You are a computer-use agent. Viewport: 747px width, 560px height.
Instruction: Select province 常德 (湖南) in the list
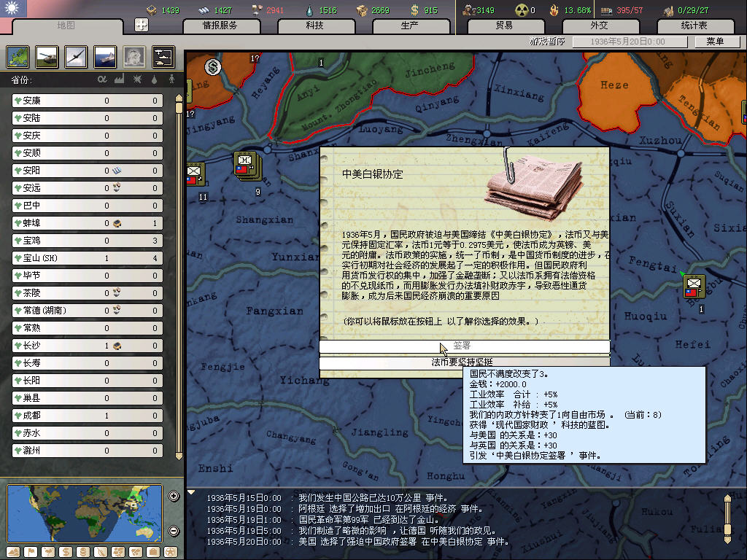88,311
